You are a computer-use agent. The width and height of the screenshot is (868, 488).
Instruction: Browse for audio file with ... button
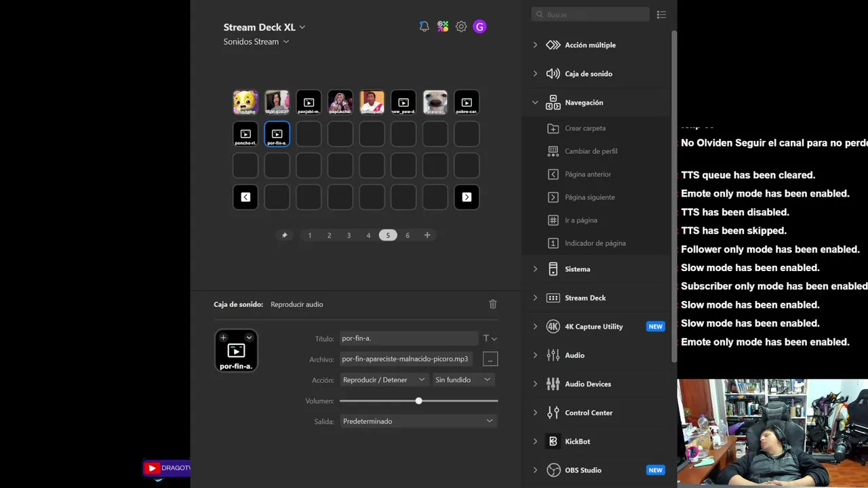coord(490,359)
